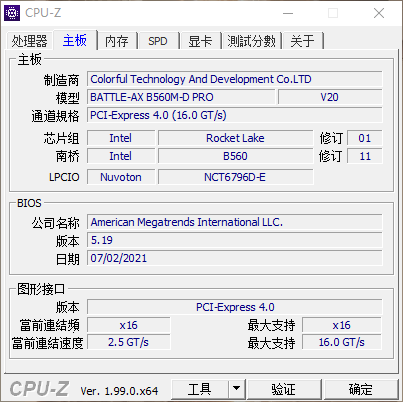Select the Nuvoton LPCIO vendor value
Viewport: 403px width, 402px height.
click(121, 177)
